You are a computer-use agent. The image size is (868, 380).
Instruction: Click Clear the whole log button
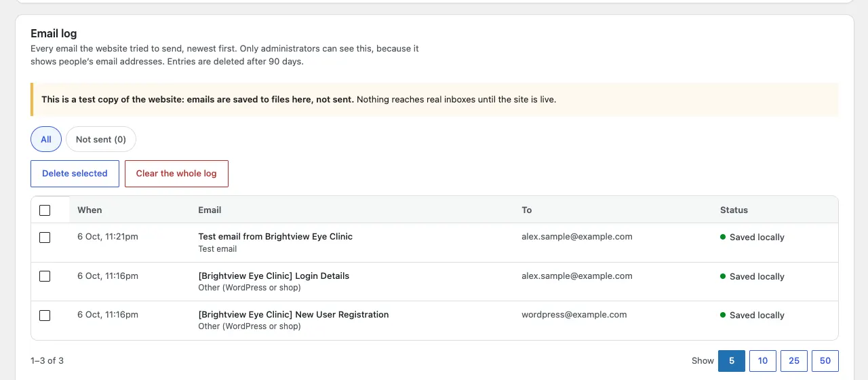tap(176, 174)
